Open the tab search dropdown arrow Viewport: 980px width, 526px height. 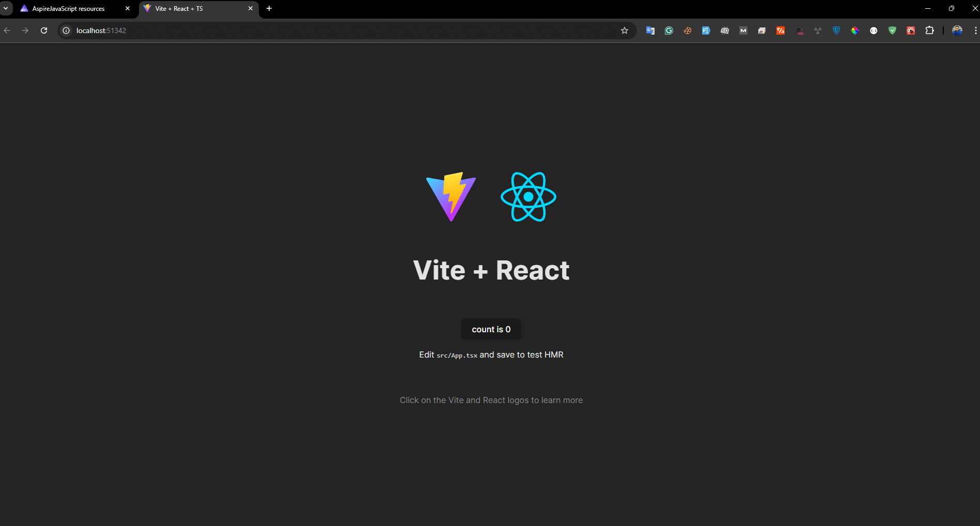[x=6, y=8]
